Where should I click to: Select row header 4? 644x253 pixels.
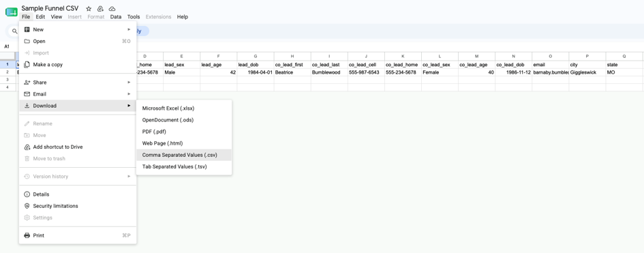[7, 87]
